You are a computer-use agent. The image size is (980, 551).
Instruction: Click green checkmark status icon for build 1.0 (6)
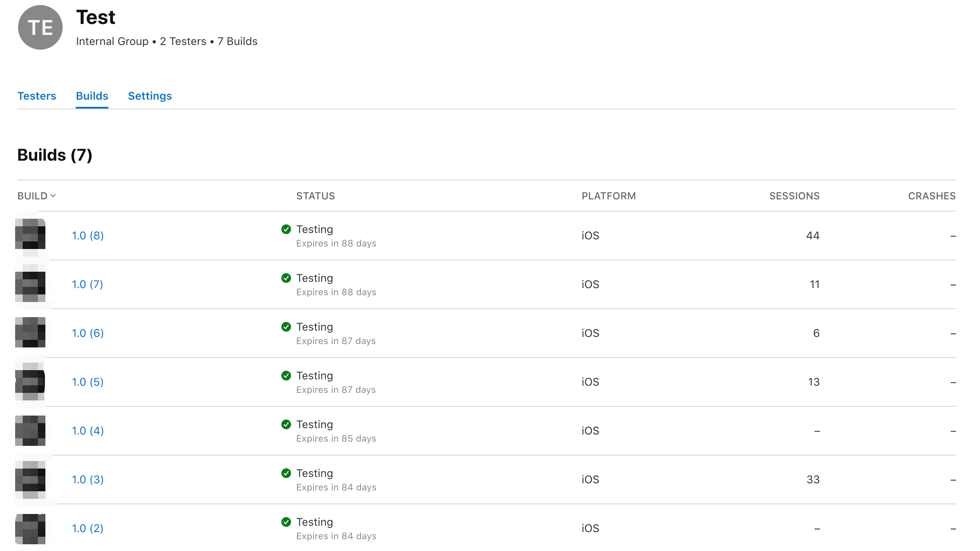(286, 327)
